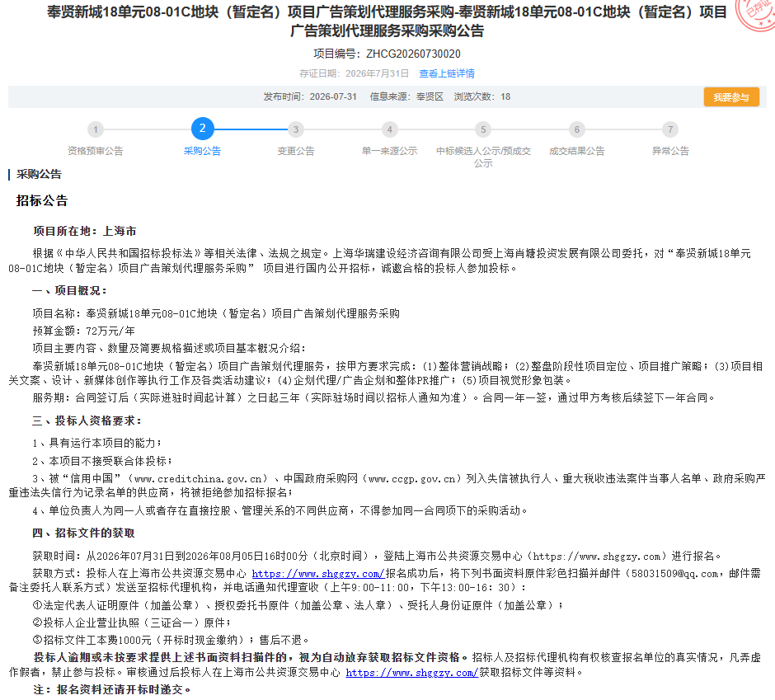Open step 4 circle 单一来源公示
This screenshot has height=700, width=775.
click(389, 129)
